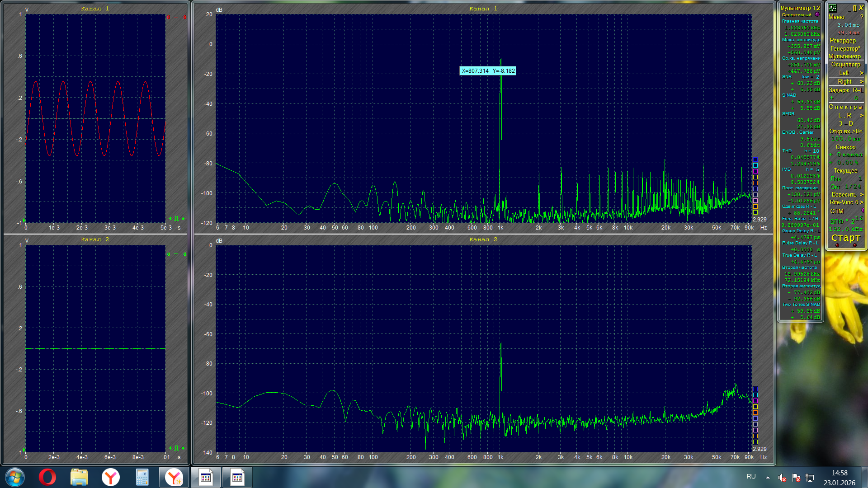868x488 pixels.
Task: Click trigger edge icon under Channel 2 oscillogram
Action: tap(177, 448)
